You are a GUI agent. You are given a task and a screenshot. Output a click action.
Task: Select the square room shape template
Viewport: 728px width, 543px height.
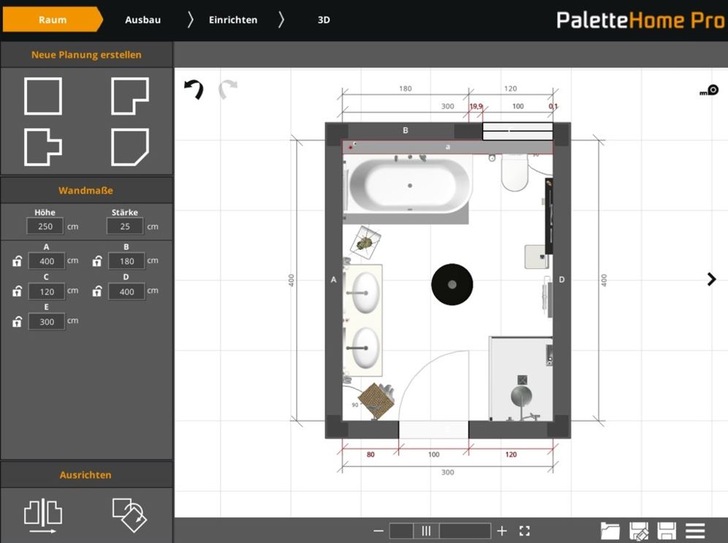[43, 97]
